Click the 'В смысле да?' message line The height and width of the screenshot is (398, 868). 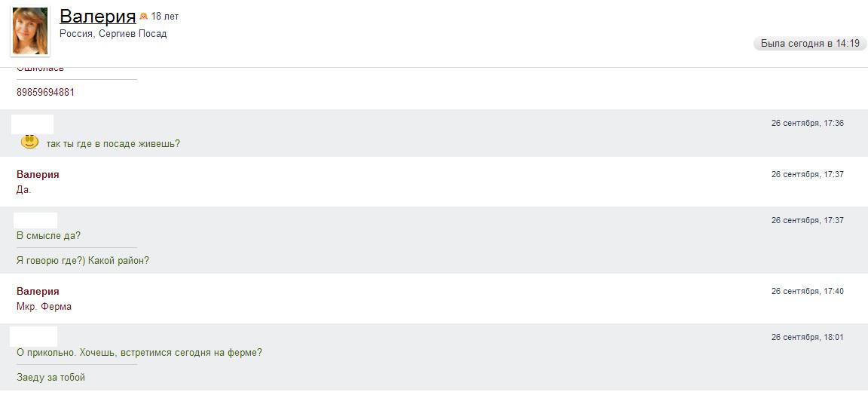point(48,236)
